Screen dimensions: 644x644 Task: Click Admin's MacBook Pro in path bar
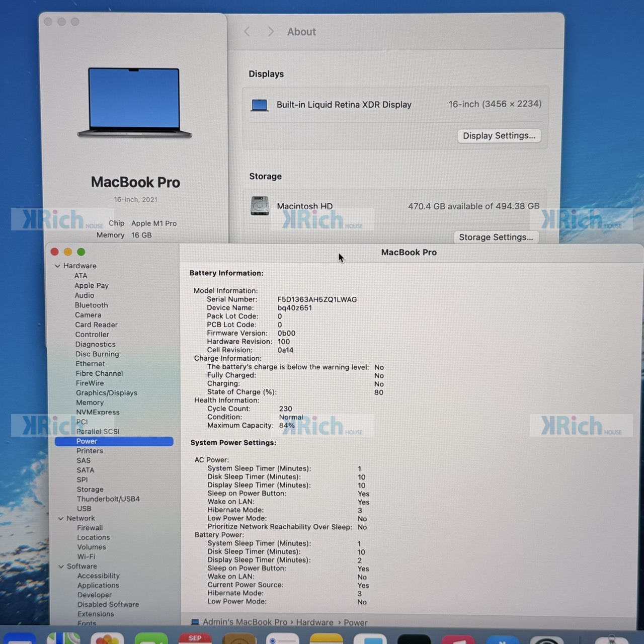tap(245, 622)
